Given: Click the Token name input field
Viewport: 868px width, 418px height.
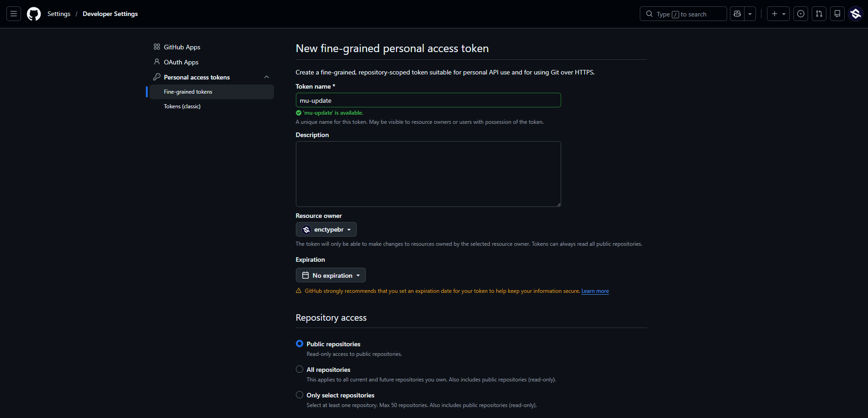Looking at the screenshot, I should pos(428,100).
